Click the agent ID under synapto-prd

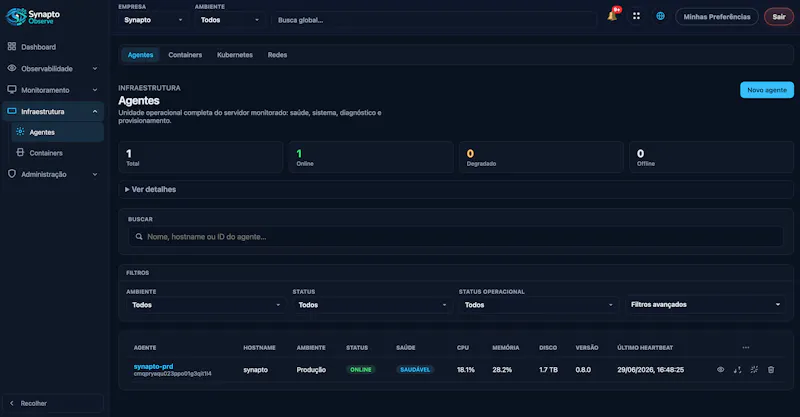coord(172,374)
